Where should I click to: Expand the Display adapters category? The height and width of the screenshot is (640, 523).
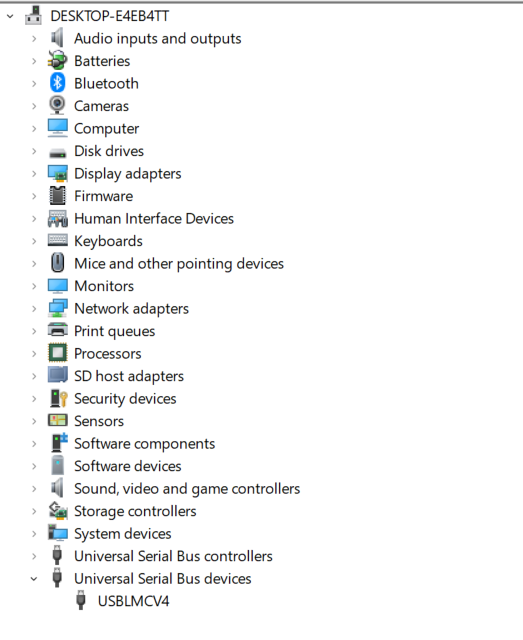pos(34,174)
